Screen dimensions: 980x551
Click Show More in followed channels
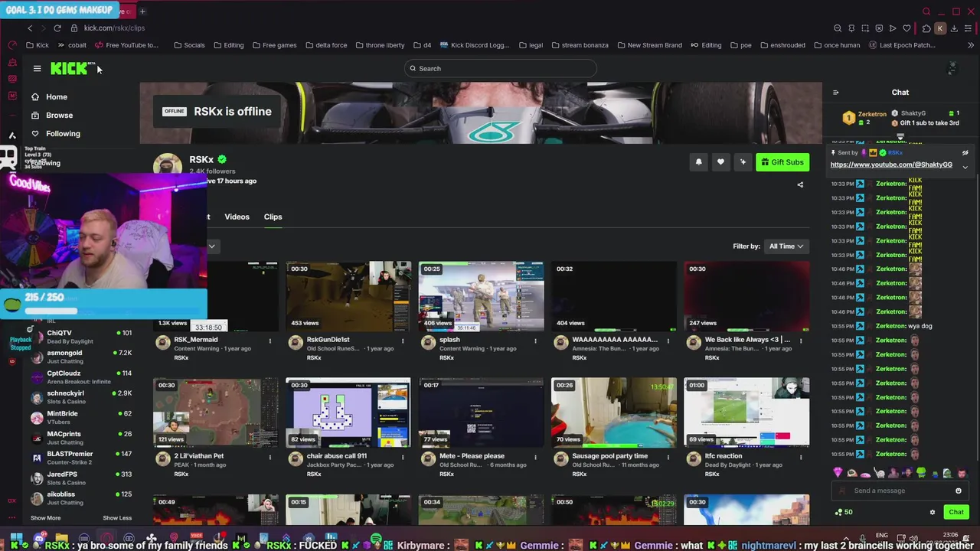pos(45,518)
